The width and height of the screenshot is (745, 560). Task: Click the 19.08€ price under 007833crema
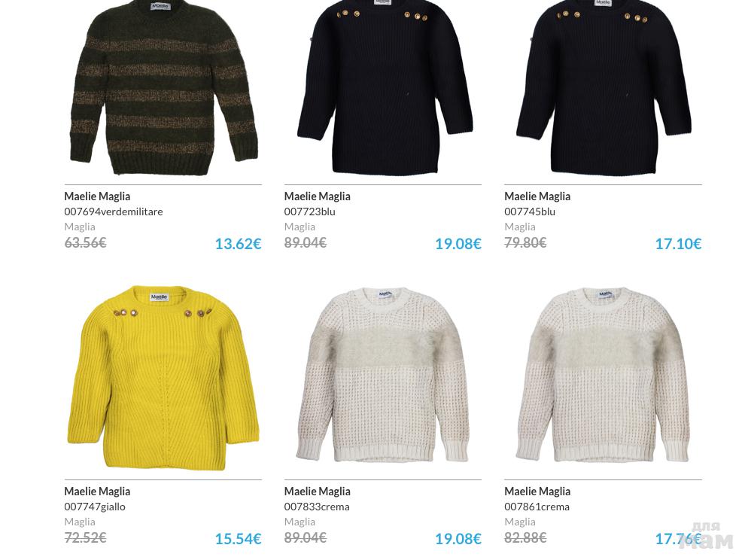[x=458, y=539]
